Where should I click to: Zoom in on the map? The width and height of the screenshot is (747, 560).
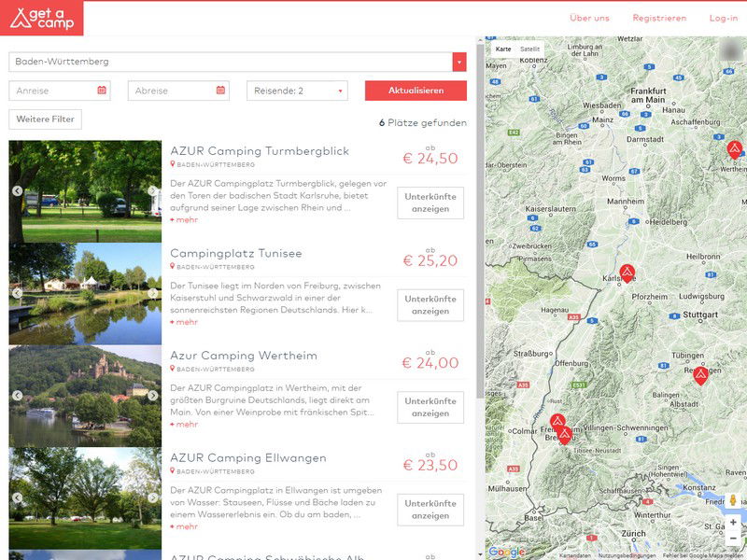[733, 523]
